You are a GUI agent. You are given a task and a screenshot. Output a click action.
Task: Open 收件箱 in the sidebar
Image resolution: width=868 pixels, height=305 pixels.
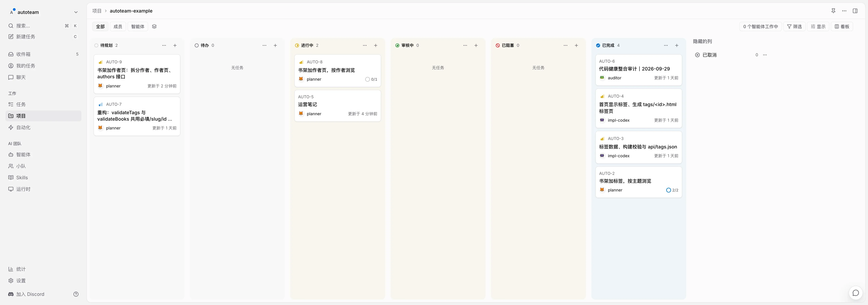[43, 54]
